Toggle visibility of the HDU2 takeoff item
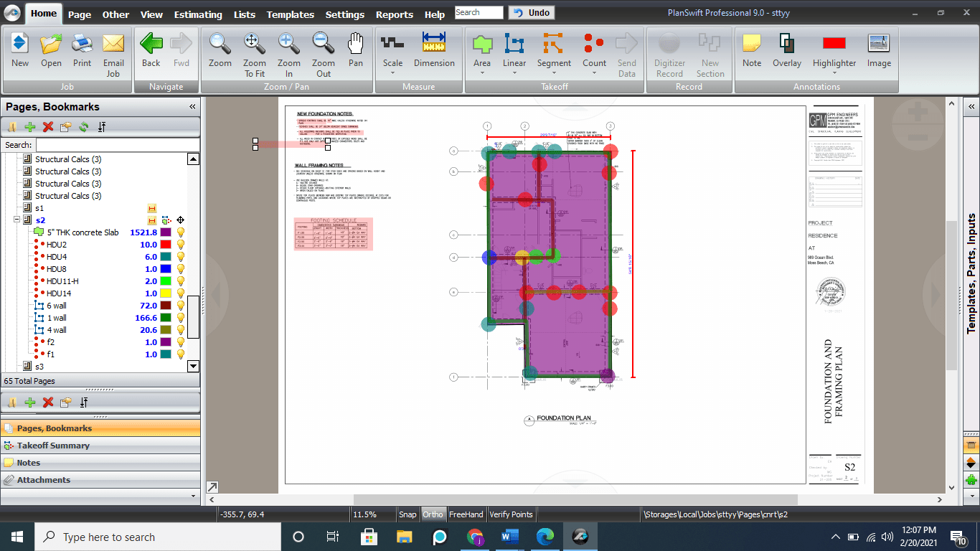 click(x=180, y=245)
